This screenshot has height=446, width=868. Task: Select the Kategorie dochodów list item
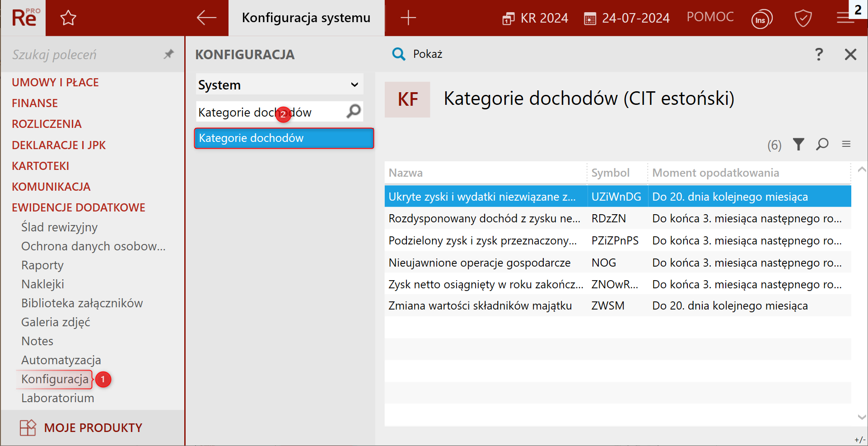(x=284, y=138)
